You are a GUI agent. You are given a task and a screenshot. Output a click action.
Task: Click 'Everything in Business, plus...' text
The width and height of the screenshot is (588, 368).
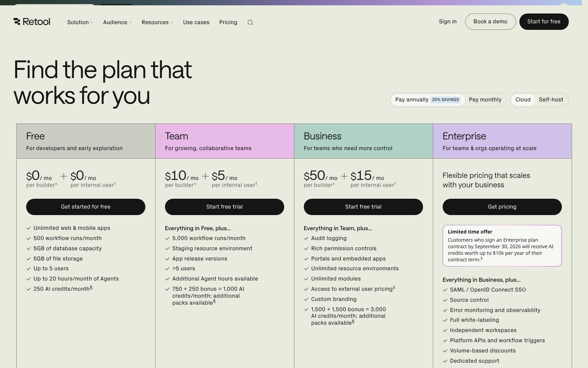(482, 280)
